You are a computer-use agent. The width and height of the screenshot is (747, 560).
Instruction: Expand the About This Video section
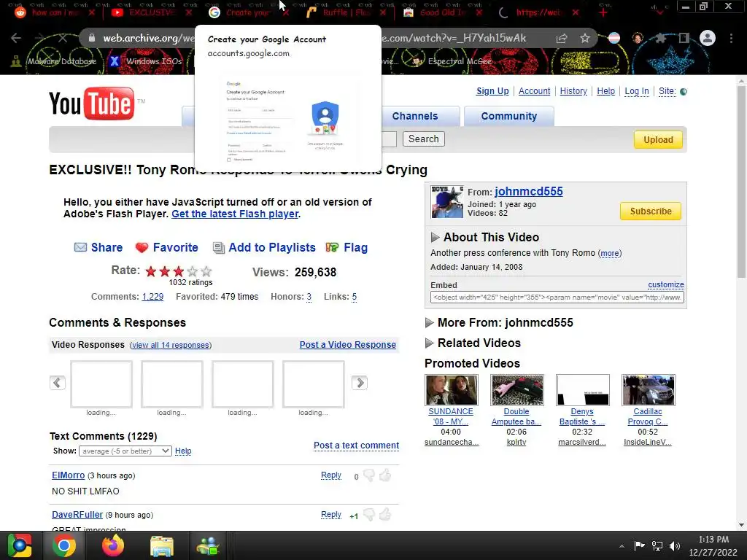[x=435, y=237]
